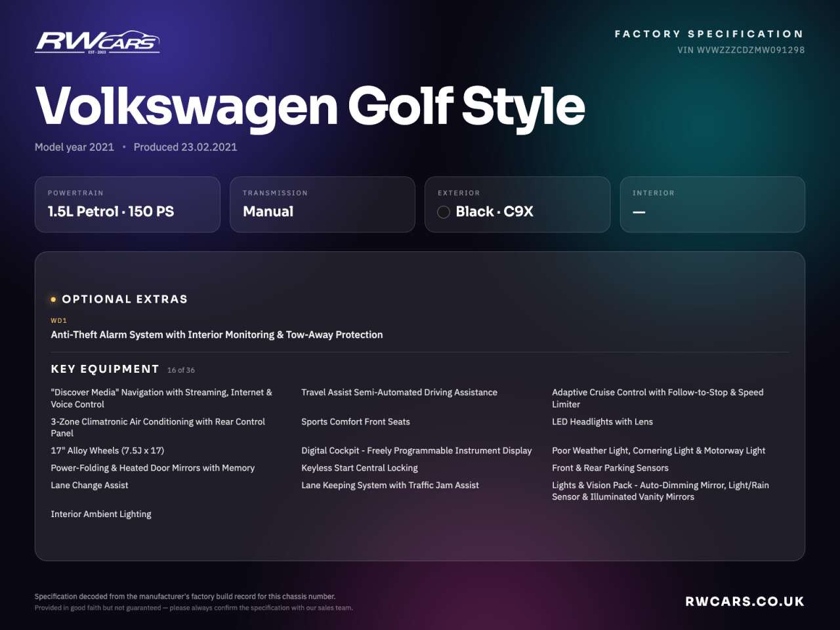Click the Lane Change Assist item
Image resolution: width=840 pixels, height=630 pixels.
(89, 486)
